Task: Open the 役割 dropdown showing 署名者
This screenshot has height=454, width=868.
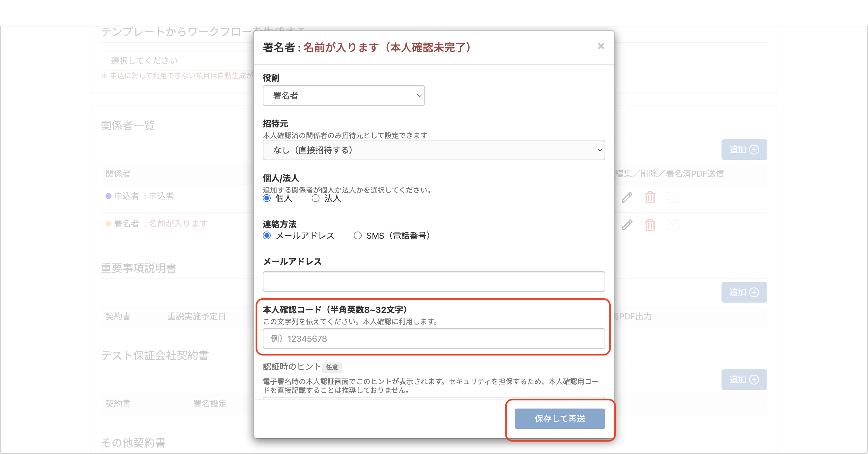Action: (x=344, y=95)
